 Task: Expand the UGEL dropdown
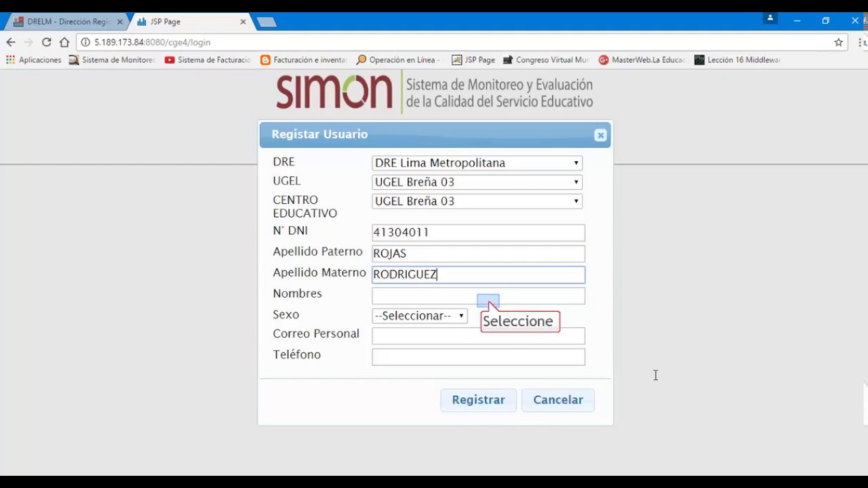477,182
